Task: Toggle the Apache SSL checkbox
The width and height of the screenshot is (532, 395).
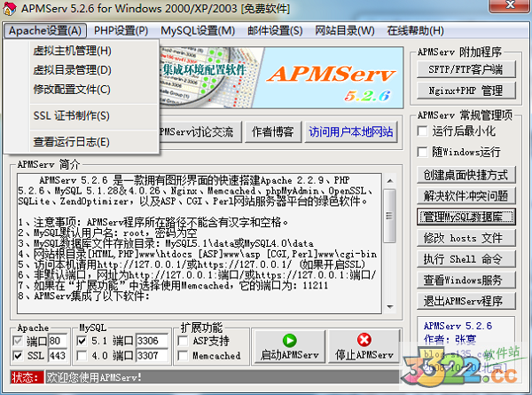Action: (18, 356)
